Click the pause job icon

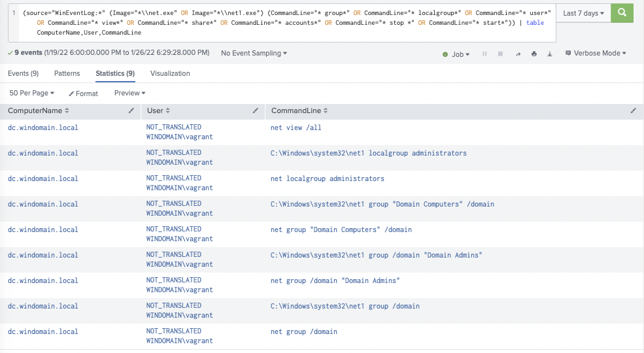coord(484,54)
